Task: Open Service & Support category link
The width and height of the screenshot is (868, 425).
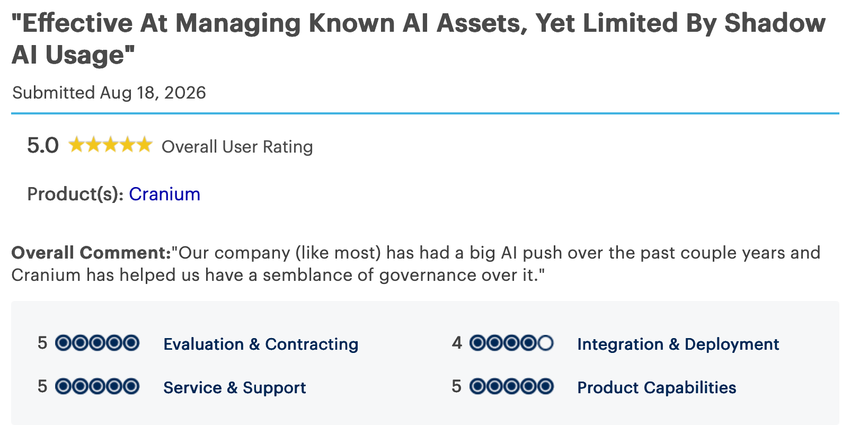Action: [234, 388]
